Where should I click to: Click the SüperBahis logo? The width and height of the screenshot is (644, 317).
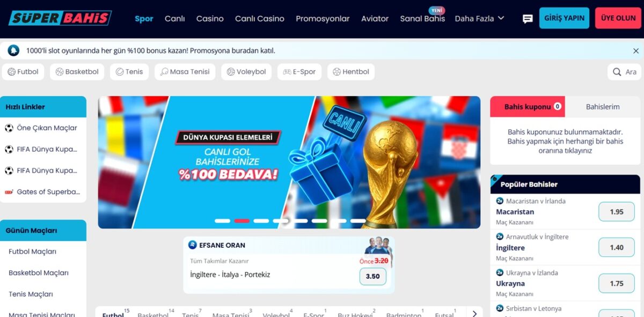coord(60,18)
